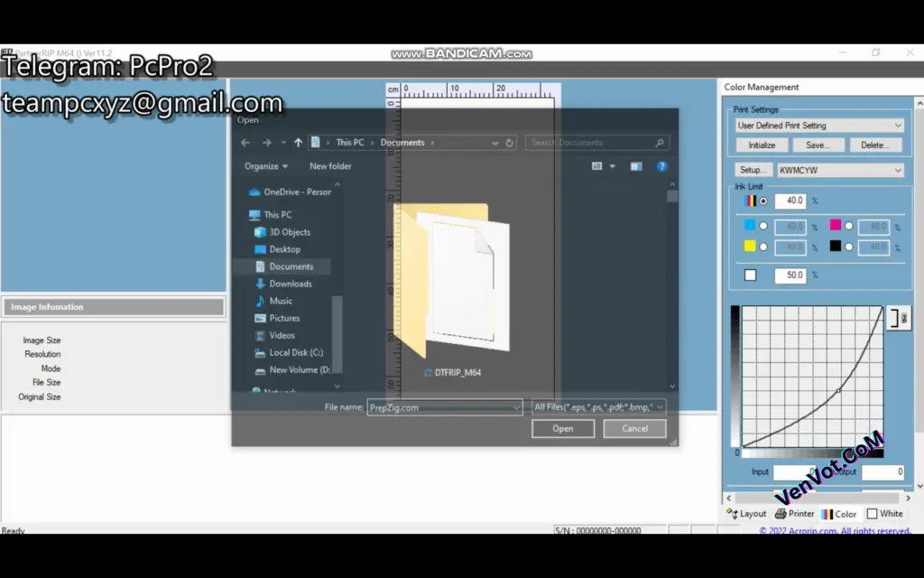Switch to the Printer tab
This screenshot has width=924, height=578.
click(794, 514)
